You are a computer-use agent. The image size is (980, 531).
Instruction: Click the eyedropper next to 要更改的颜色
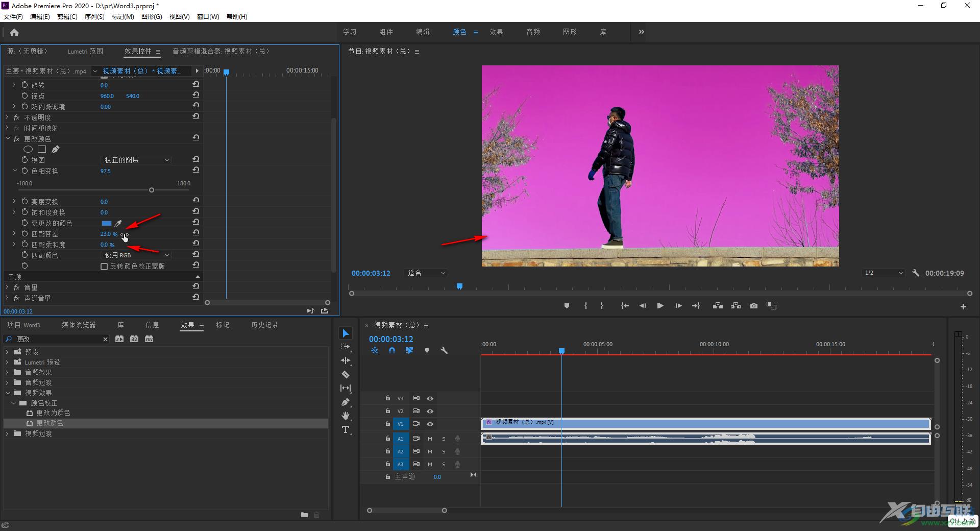click(x=118, y=223)
